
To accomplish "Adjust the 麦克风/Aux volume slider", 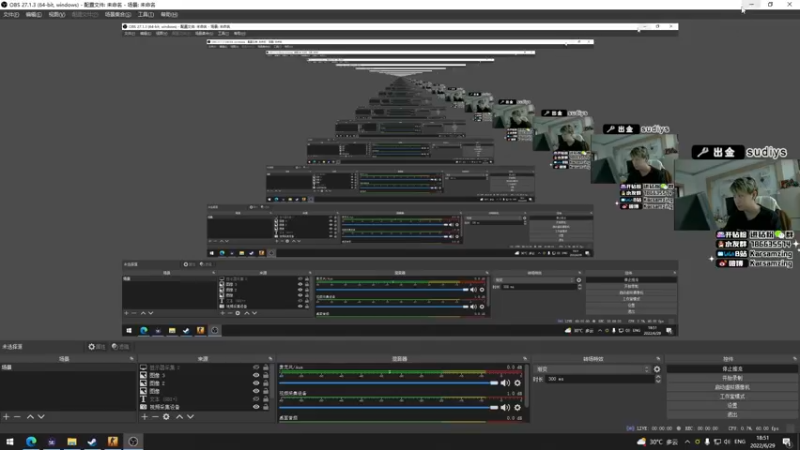I will tap(389, 383).
